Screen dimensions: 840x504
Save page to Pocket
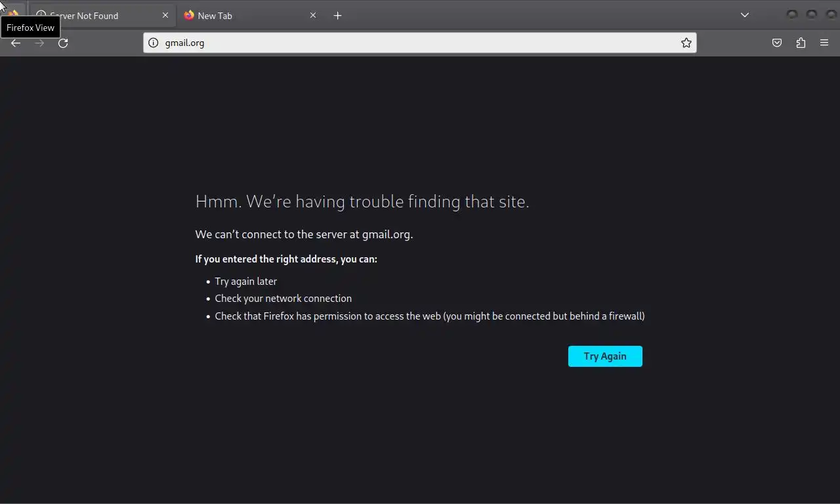[x=777, y=43]
